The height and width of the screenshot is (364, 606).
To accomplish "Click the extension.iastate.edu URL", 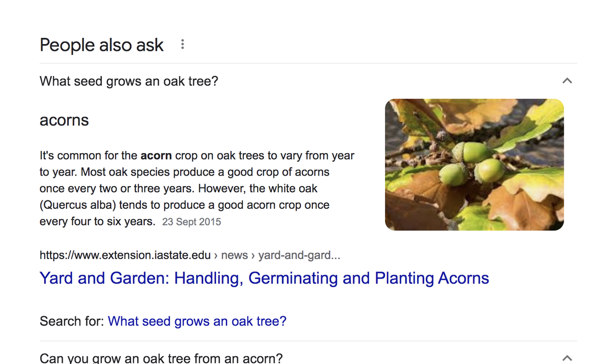I will (x=125, y=255).
